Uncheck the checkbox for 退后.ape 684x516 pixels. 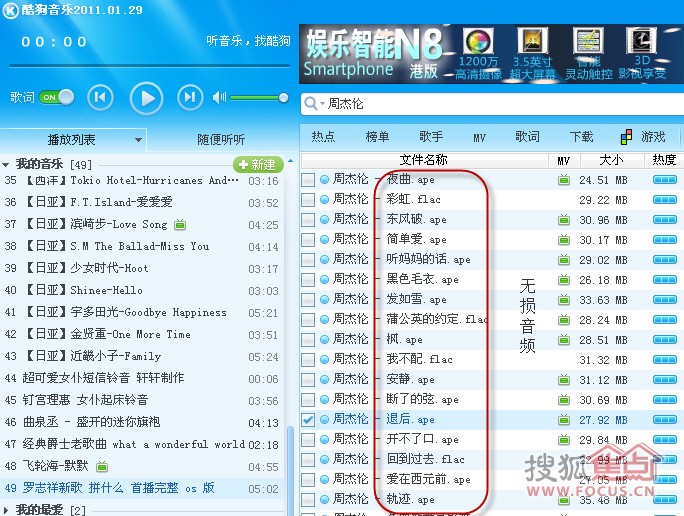coord(308,420)
